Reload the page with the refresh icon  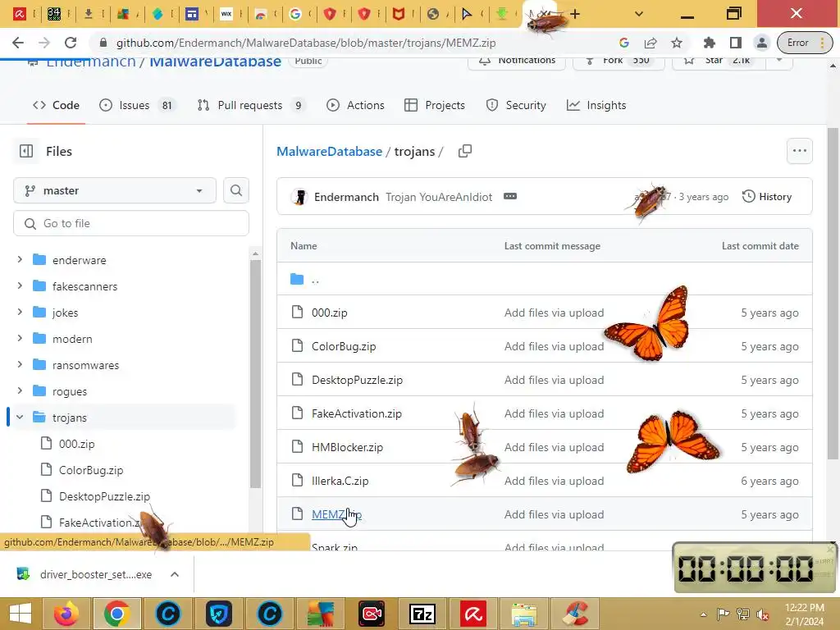pos(71,43)
